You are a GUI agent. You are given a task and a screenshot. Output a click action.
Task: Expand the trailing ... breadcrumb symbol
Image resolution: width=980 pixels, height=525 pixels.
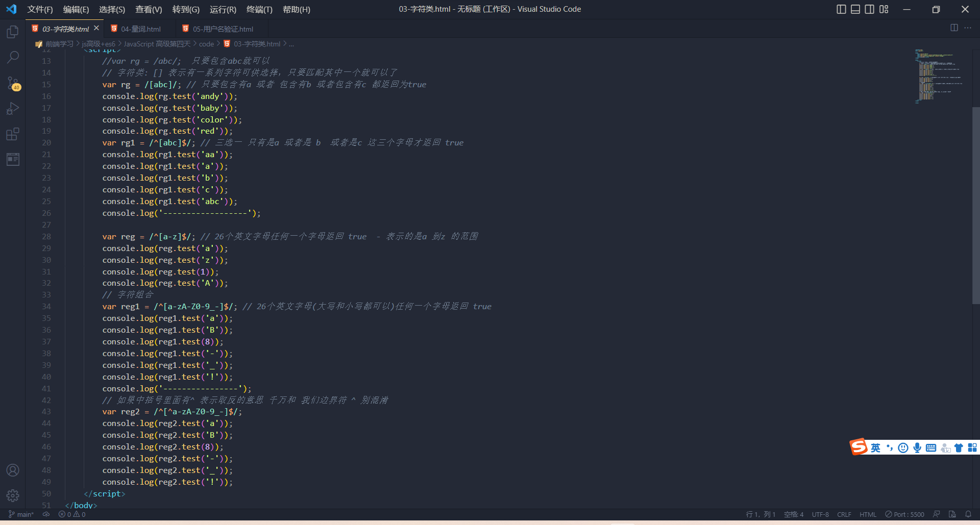[291, 44]
